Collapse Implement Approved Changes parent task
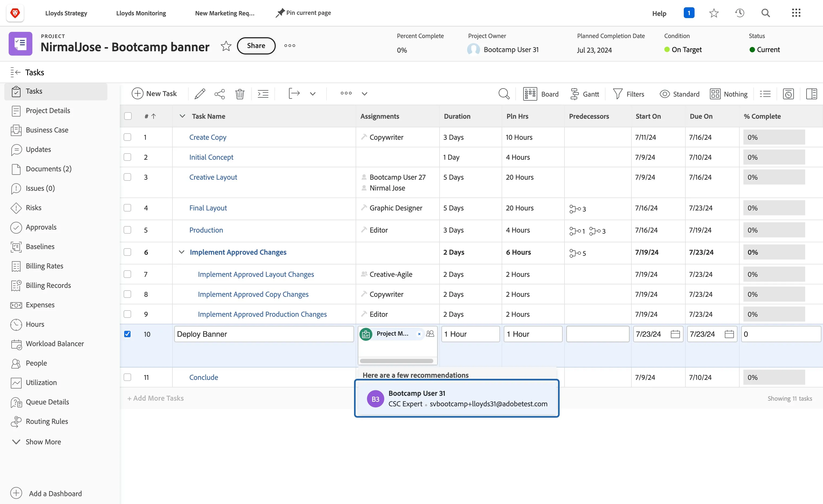The image size is (823, 504). point(181,252)
